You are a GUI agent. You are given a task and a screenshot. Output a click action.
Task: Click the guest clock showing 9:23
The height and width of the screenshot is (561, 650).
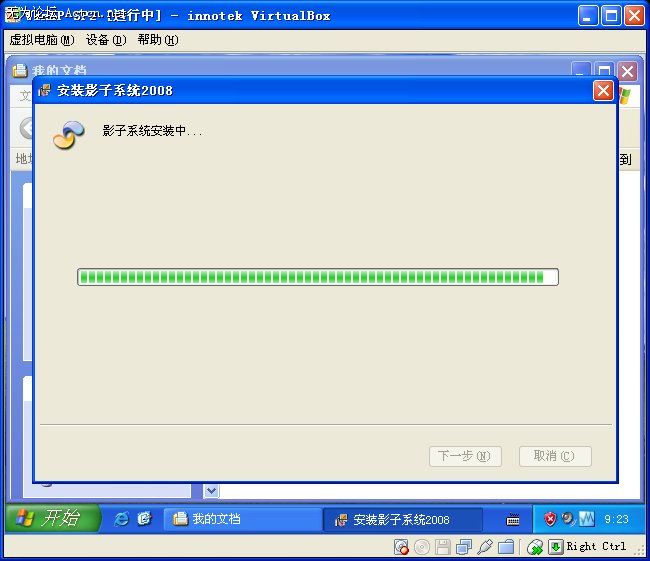(616, 519)
